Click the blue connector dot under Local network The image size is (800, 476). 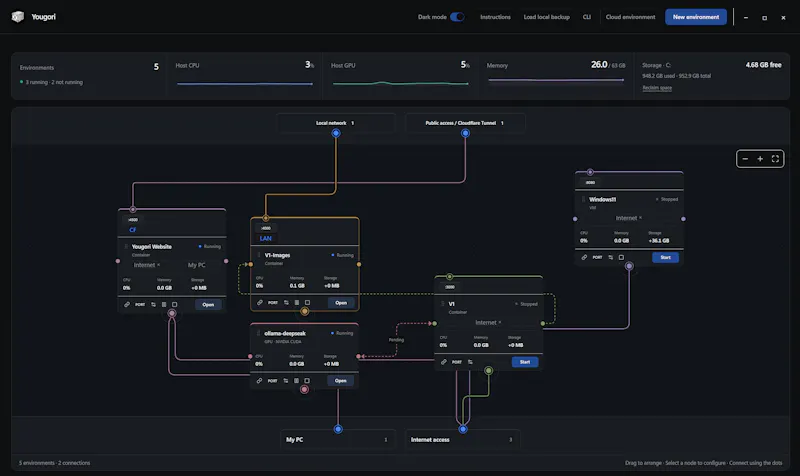(x=336, y=133)
